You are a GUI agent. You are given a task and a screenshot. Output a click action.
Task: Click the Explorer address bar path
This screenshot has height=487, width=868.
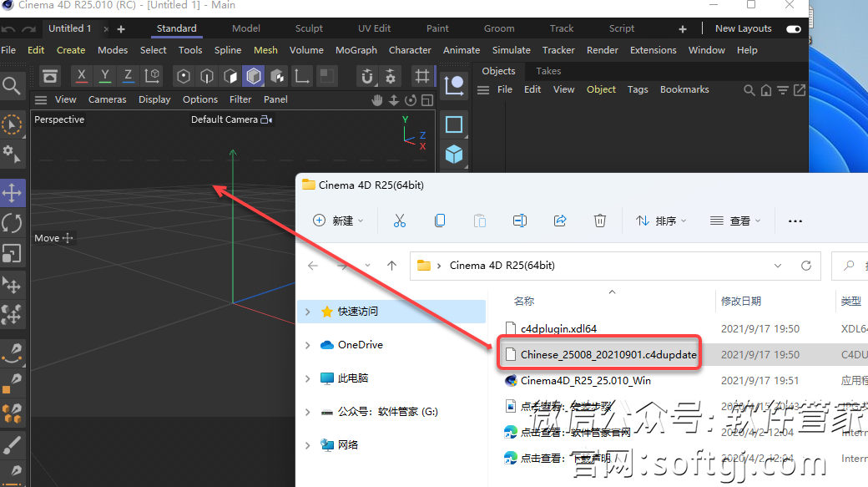(x=584, y=266)
